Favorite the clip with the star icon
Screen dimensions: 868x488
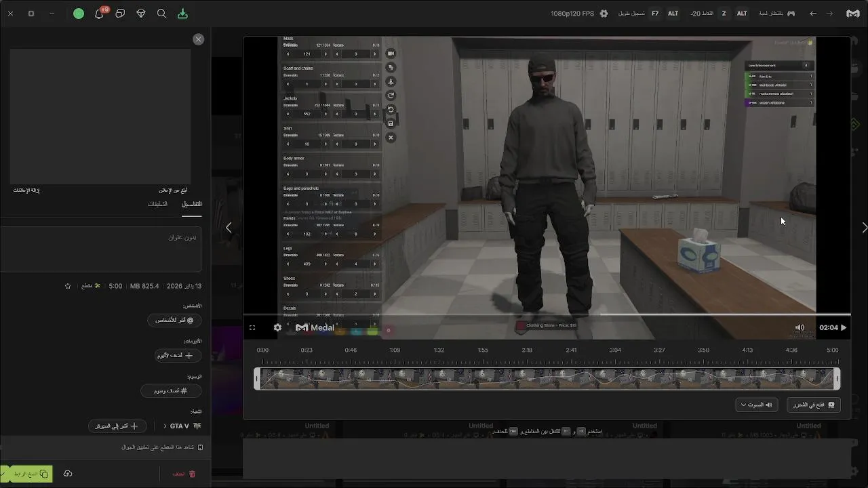pyautogui.click(x=68, y=286)
